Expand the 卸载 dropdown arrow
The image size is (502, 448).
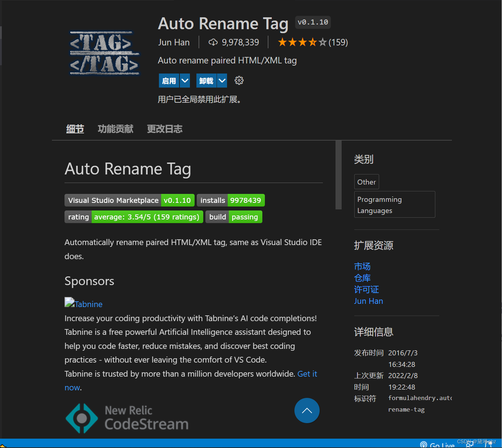coord(222,81)
